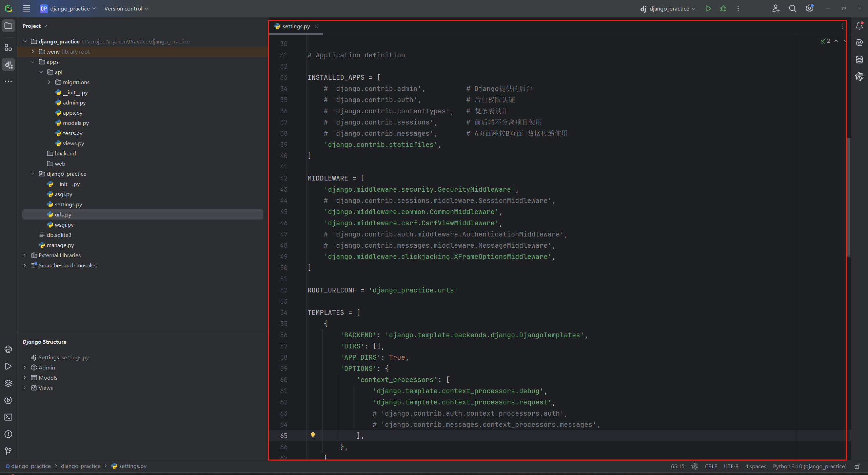
Task: Click the Debug bug icon
Action: [x=723, y=8]
